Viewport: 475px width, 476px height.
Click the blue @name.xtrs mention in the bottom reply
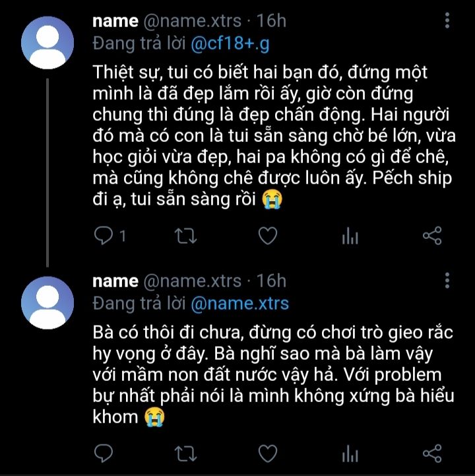click(x=239, y=304)
